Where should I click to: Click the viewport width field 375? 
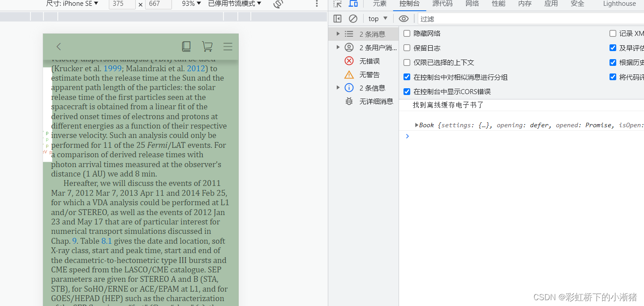pyautogui.click(x=122, y=4)
